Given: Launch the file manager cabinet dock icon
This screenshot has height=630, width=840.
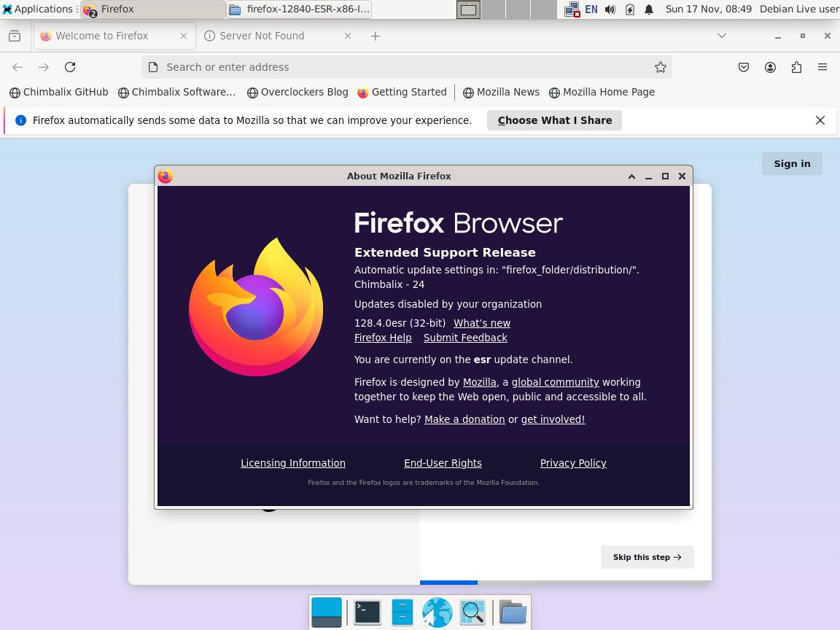Looking at the screenshot, I should (402, 612).
